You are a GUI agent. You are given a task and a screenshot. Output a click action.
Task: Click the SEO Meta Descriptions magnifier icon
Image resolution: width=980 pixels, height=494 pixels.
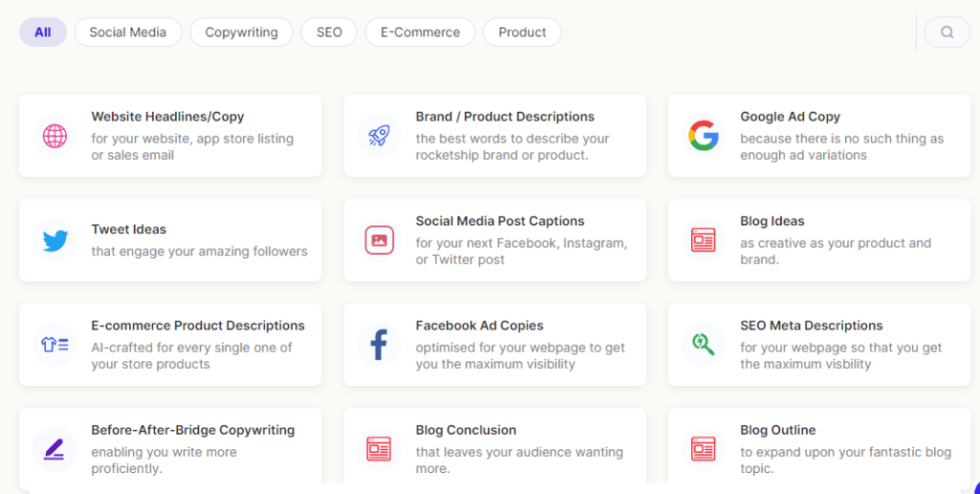click(x=703, y=344)
